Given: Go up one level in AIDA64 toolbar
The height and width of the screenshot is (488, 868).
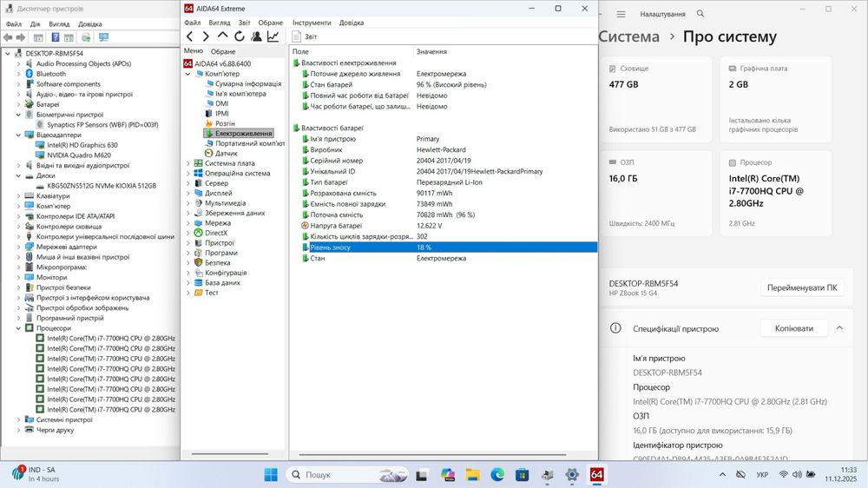Looking at the screenshot, I should (x=222, y=36).
